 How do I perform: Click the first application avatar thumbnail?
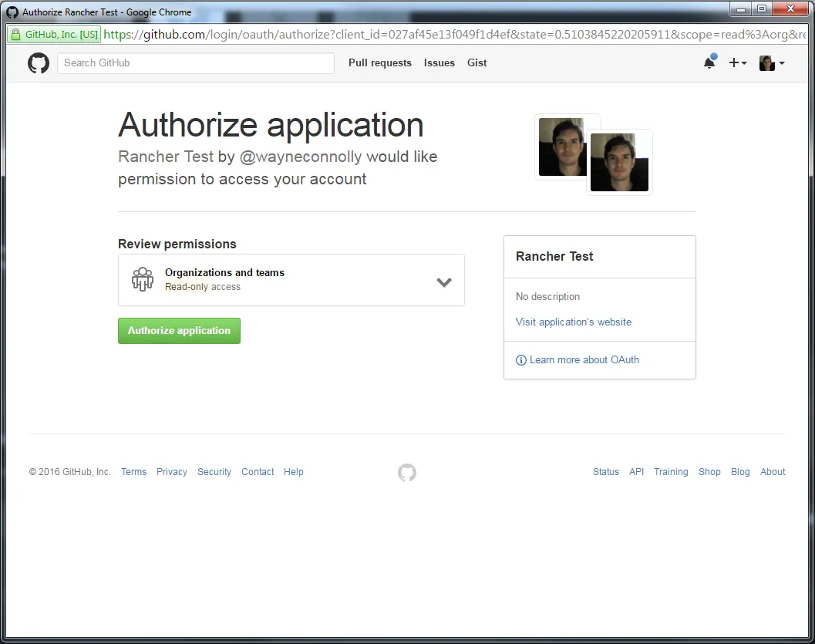click(562, 147)
